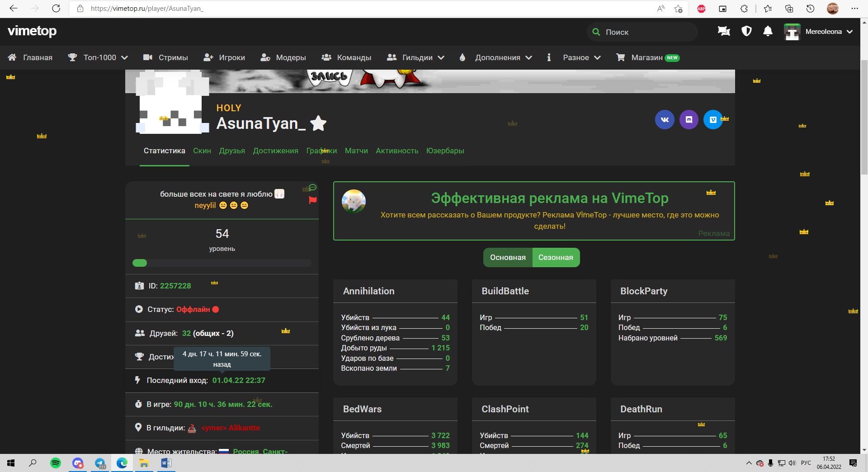Click the favorite star next to AsunaTyan_
868x472 pixels.
(319, 123)
